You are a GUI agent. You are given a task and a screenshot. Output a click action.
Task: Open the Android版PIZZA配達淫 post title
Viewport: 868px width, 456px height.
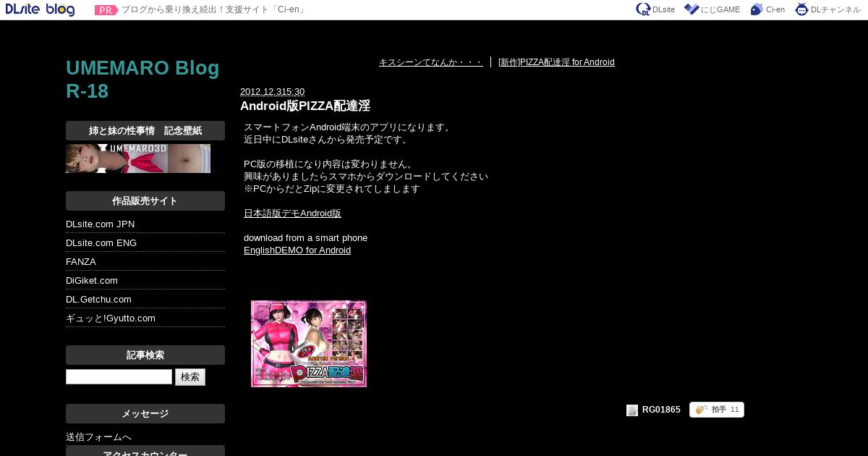305,106
